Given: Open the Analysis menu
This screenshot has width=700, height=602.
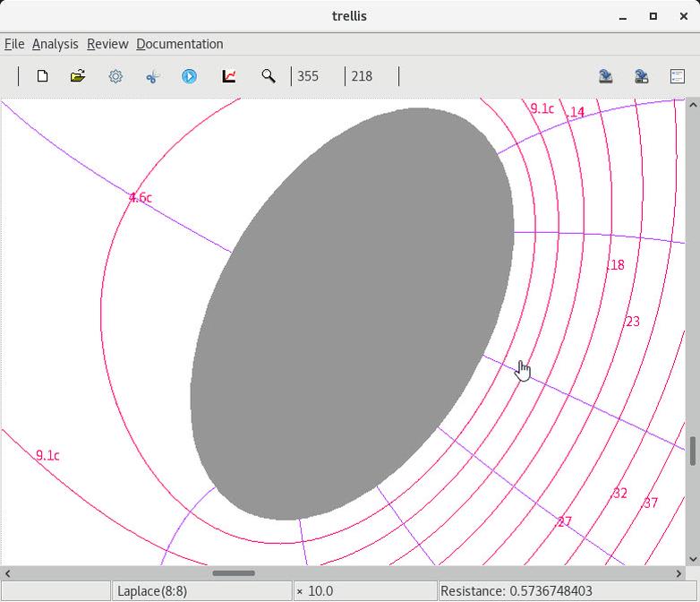Looking at the screenshot, I should pos(55,44).
